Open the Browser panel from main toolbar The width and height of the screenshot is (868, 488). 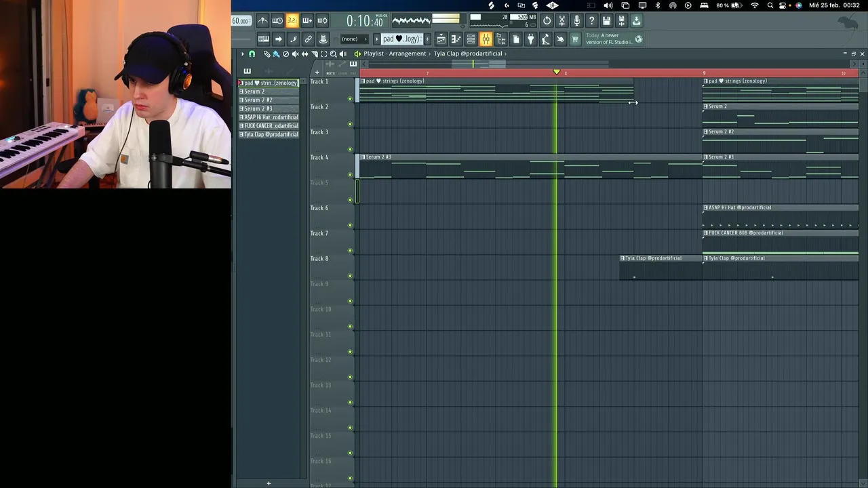click(500, 39)
